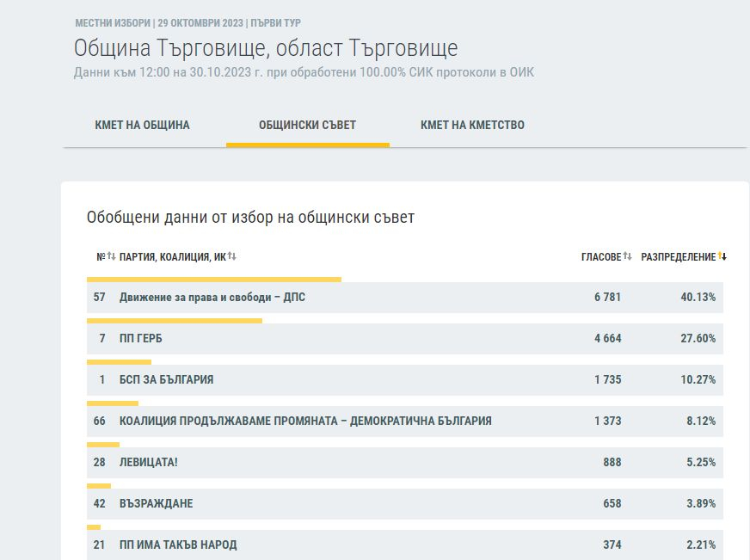Click the 3.89% share value
Image resolution: width=750 pixels, height=560 pixels.
[701, 503]
